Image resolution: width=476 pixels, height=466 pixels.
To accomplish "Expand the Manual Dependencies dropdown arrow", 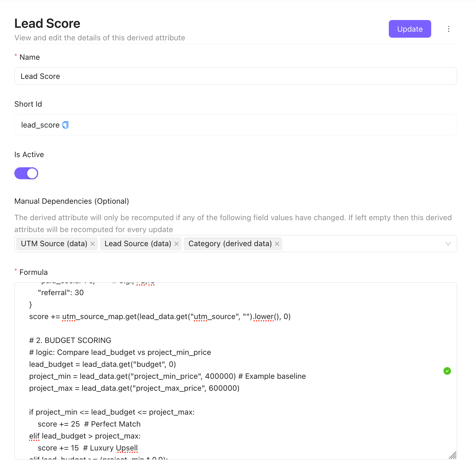I will coord(448,244).
